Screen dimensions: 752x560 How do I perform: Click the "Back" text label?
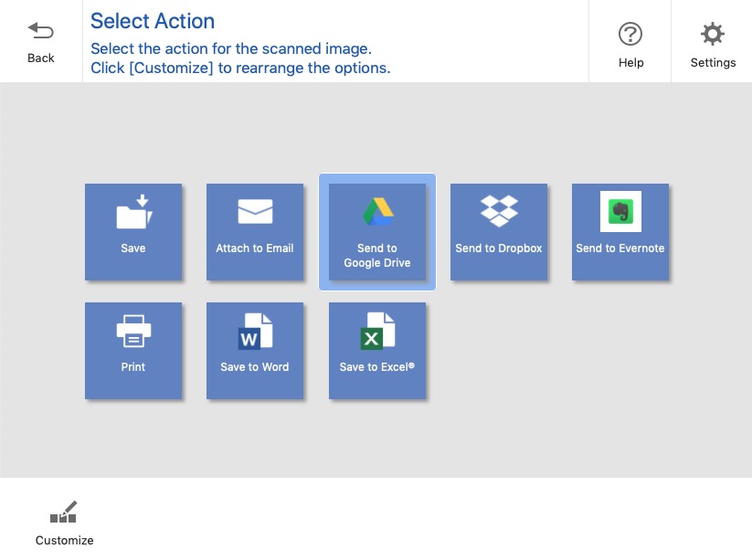point(41,58)
